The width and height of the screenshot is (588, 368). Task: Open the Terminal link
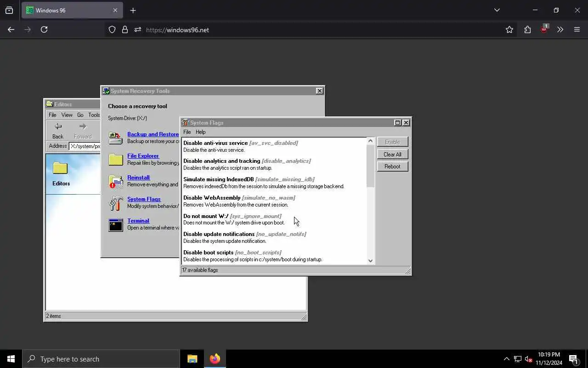click(138, 221)
